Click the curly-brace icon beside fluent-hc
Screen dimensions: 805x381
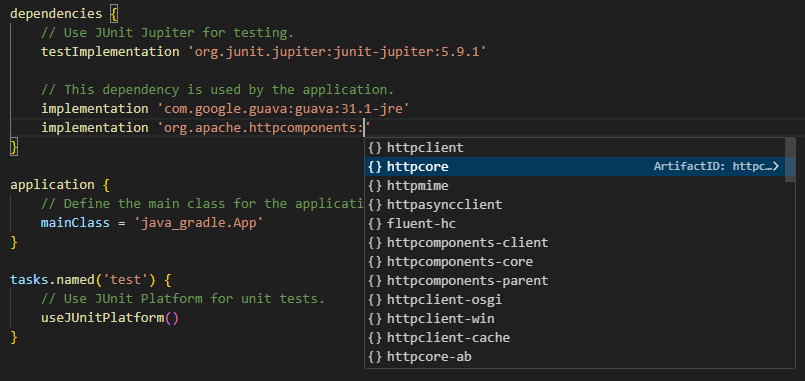click(x=375, y=223)
